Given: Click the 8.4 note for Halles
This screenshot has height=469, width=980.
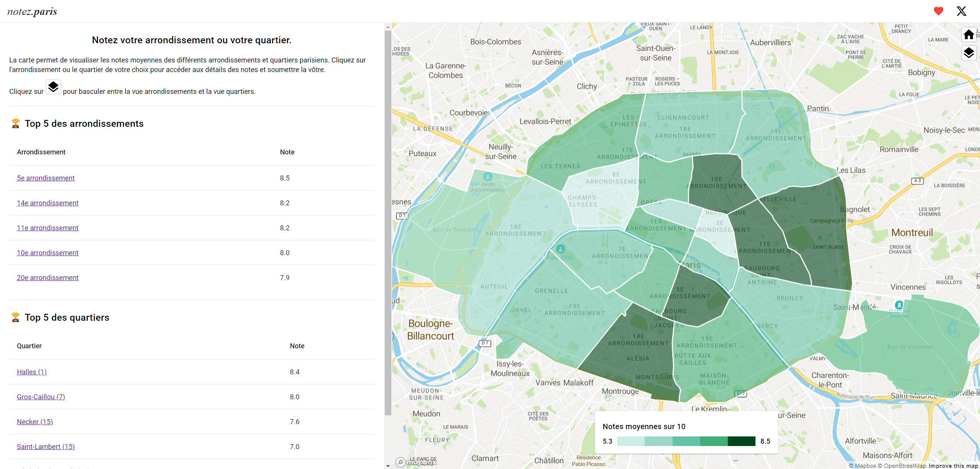Looking at the screenshot, I should pyautogui.click(x=295, y=372).
